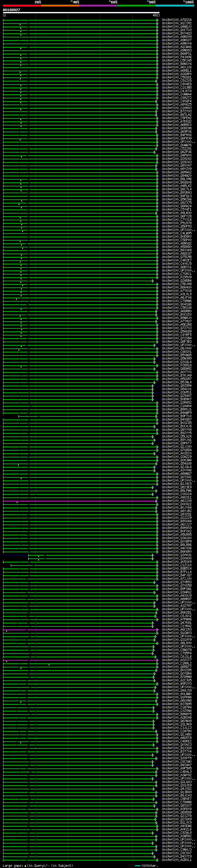
Task: Select the AU188927 query label
Action: click(x=11, y=10)
